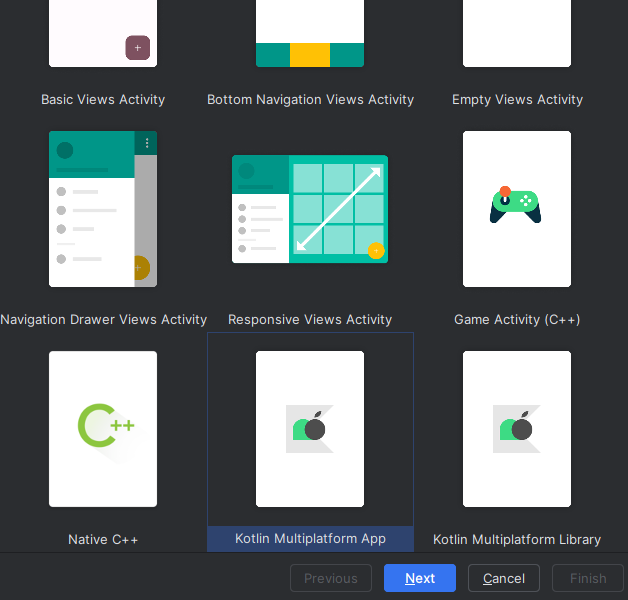
Task: Click the Kotlin Multiplatform Library label
Action: point(517,540)
